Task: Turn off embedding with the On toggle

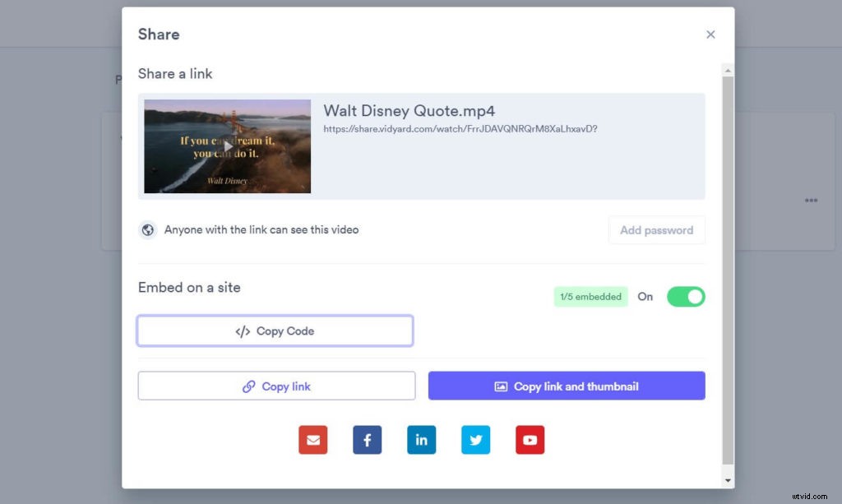Action: [x=686, y=297]
